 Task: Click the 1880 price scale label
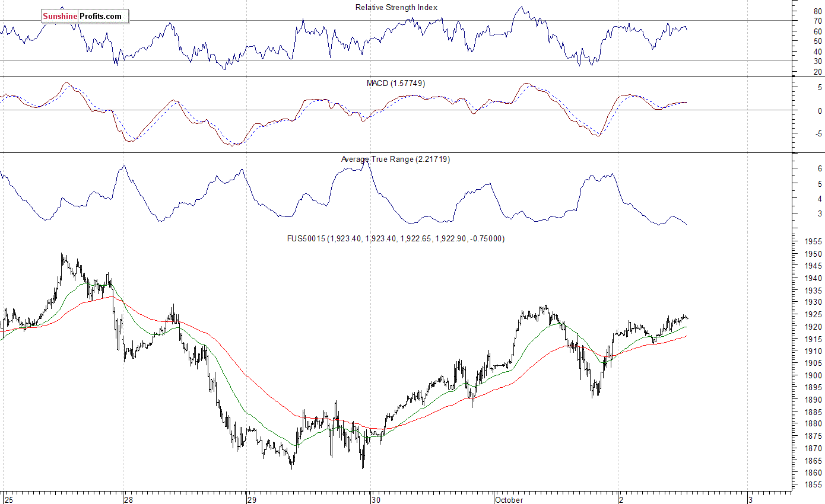814,424
